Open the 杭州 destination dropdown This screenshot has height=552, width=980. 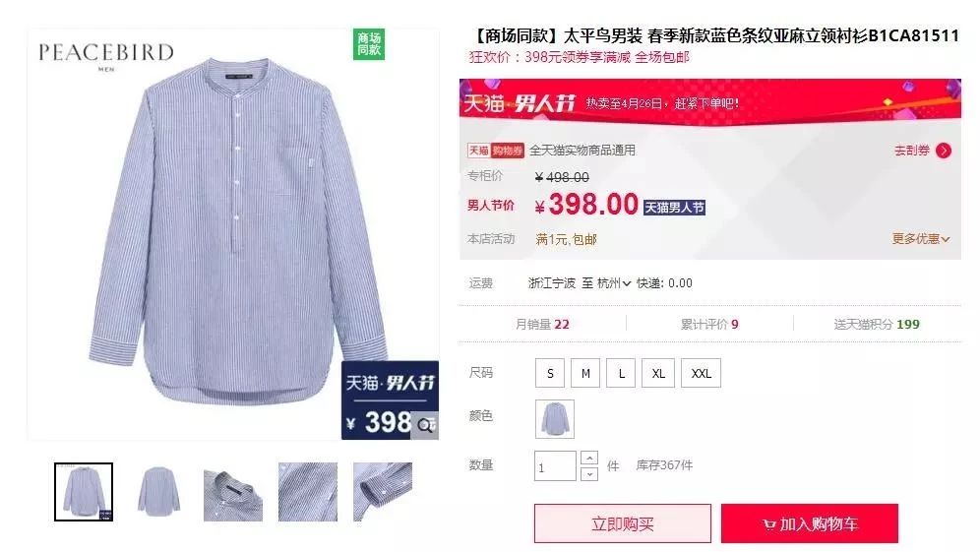tap(613, 283)
